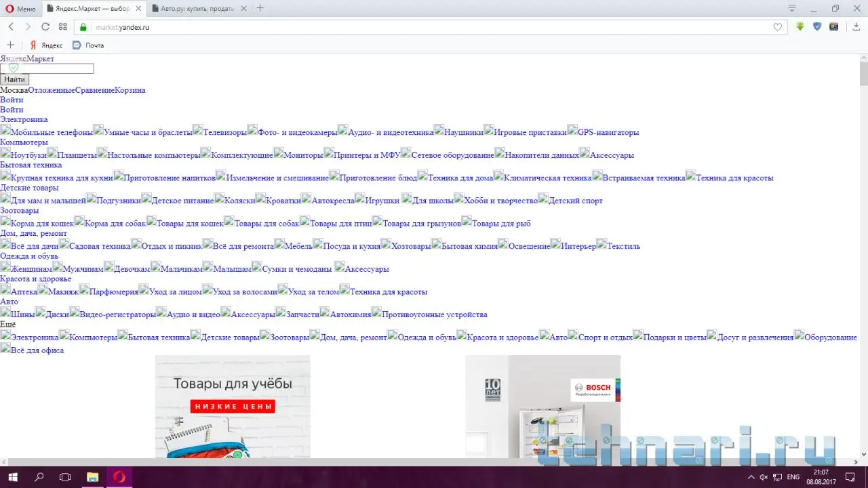Open File Explorer from the taskbar
Image resolution: width=868 pixels, height=488 pixels.
[x=93, y=477]
